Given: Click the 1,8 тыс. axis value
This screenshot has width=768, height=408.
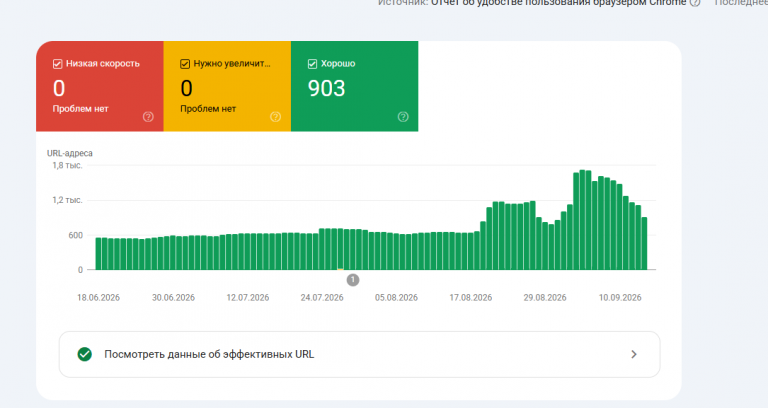Looking at the screenshot, I should coord(67,166).
